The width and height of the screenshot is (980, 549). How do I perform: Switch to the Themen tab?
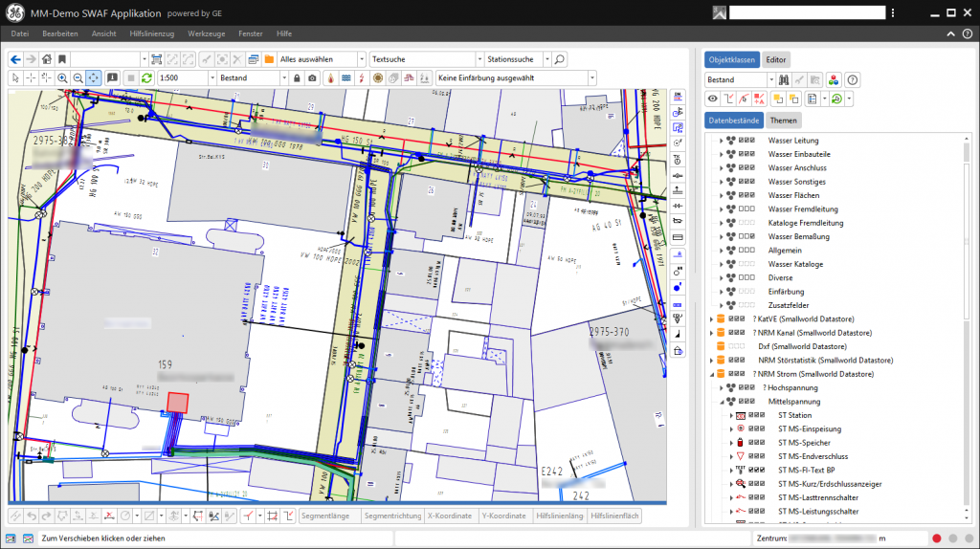click(x=783, y=120)
